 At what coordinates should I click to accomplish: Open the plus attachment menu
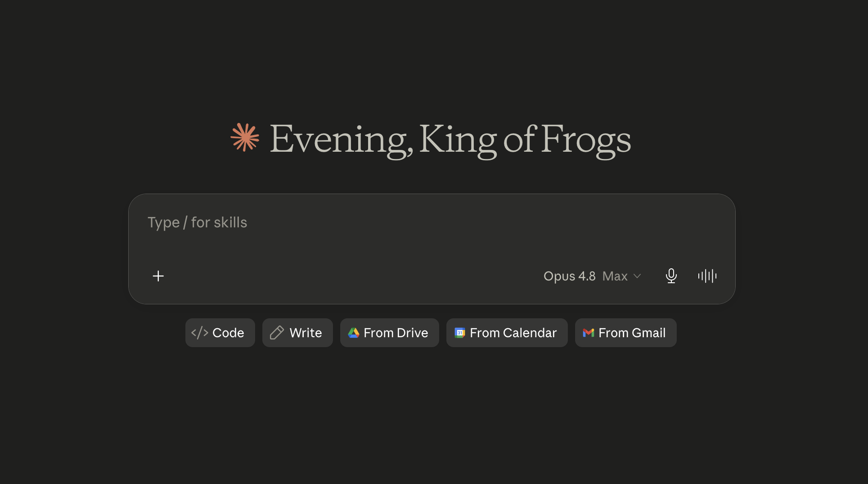(158, 276)
